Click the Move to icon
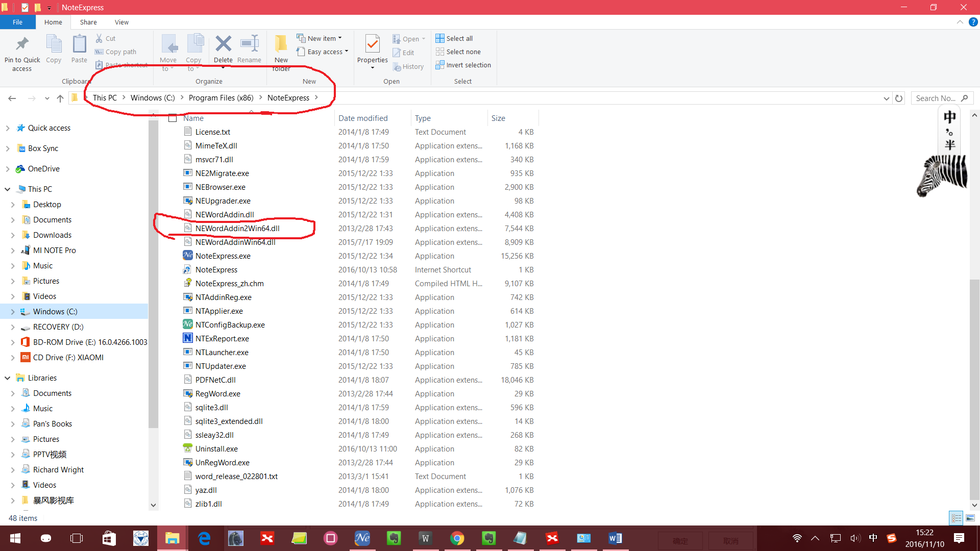Viewport: 980px width, 551px height. 169,44
